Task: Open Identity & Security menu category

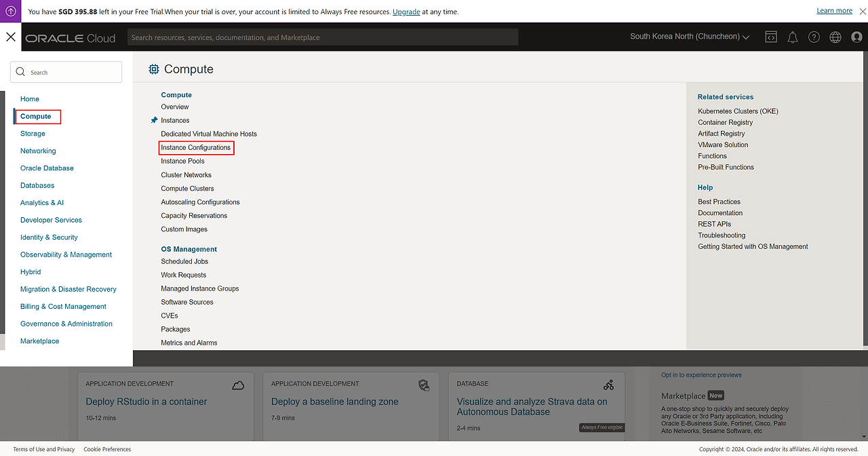Action: pyautogui.click(x=49, y=237)
